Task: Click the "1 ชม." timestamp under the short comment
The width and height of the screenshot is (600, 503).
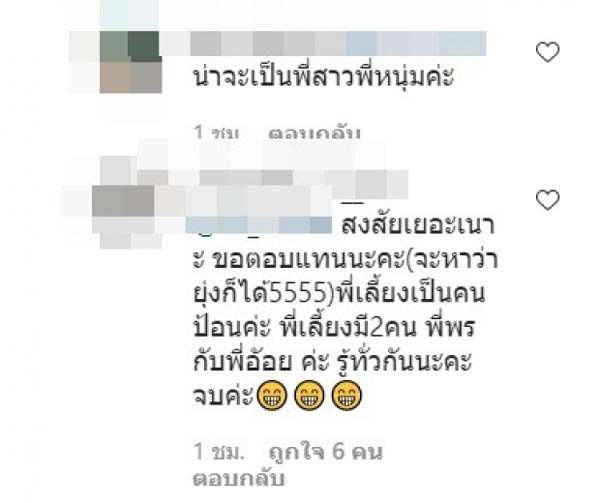Action: pyautogui.click(x=217, y=133)
